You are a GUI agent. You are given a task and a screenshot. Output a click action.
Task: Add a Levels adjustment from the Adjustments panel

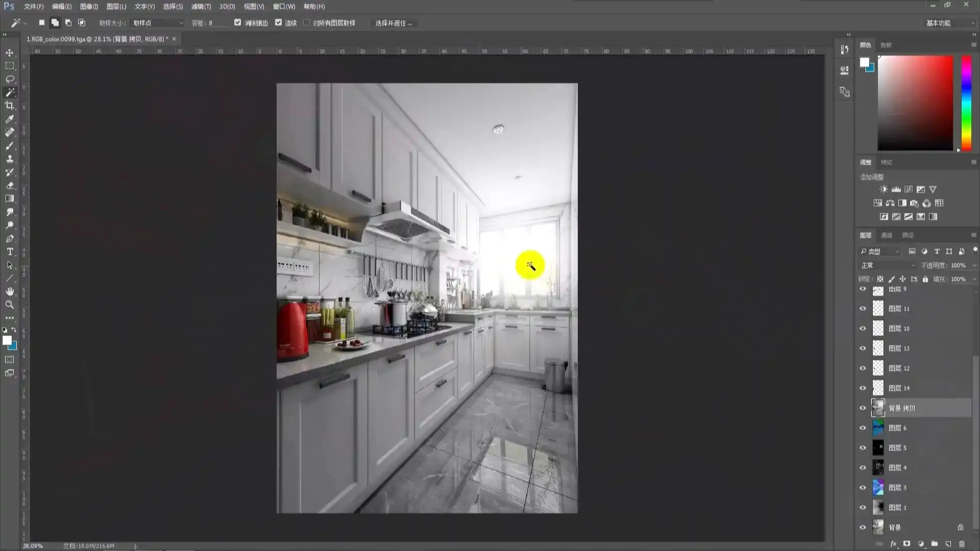coord(896,189)
